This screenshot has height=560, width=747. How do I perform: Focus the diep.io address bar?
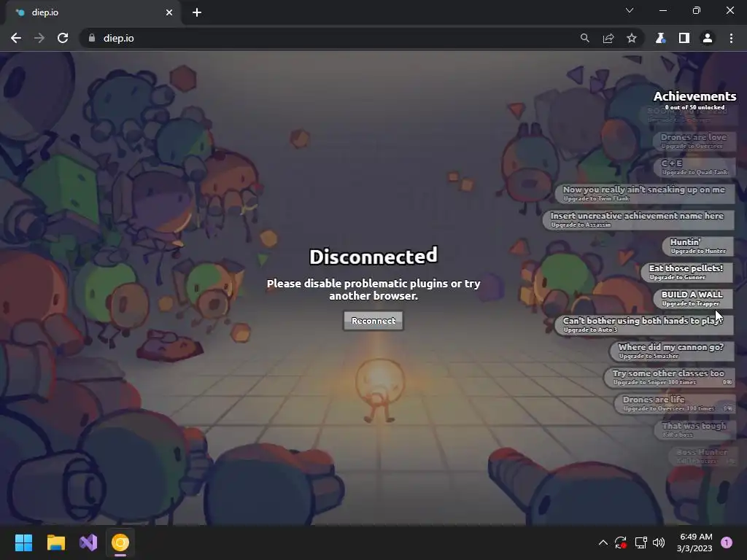coord(333,38)
